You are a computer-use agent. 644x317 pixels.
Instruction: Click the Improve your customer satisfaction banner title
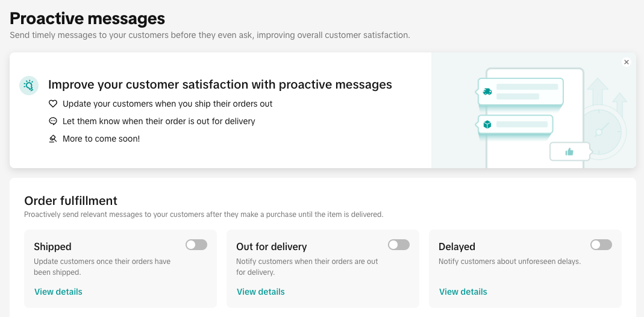[220, 85]
